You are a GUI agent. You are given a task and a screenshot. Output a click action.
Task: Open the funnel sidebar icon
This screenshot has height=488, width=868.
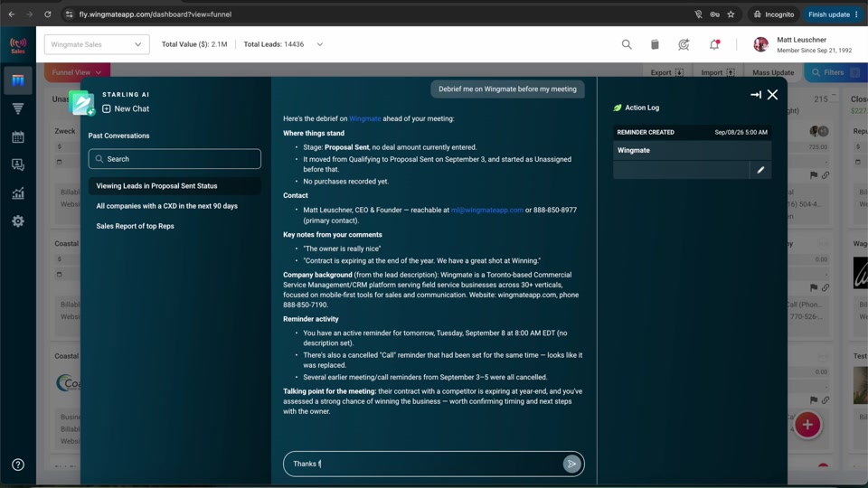[x=18, y=109]
